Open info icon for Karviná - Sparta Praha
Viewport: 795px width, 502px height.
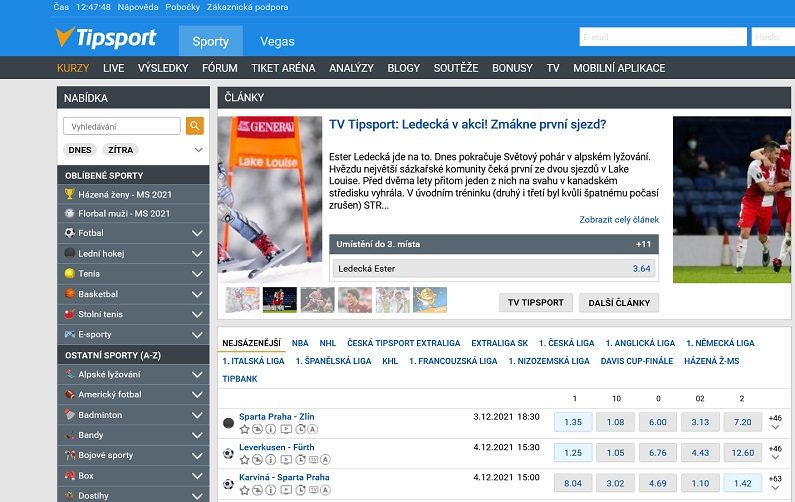pos(271,490)
